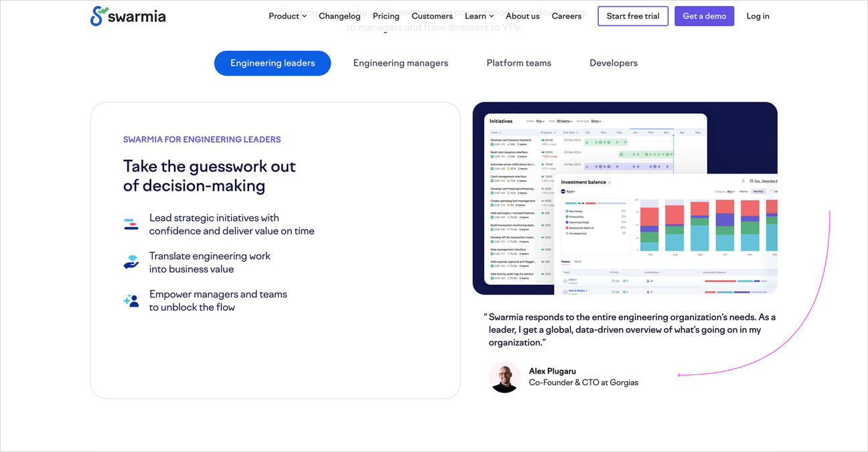Viewport: 868px width, 452px height.
Task: Click the initiatives icon beside Lead strategic initiatives
Action: tap(131, 223)
